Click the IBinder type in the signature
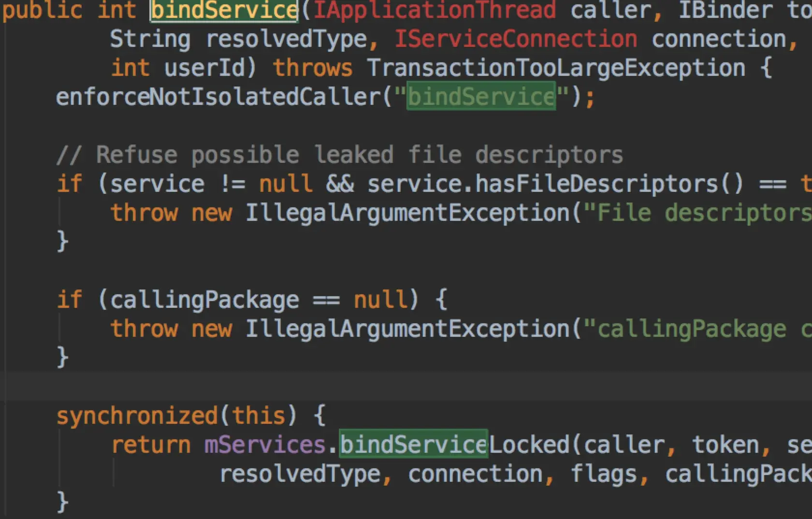This screenshot has width=812, height=519. click(x=725, y=11)
